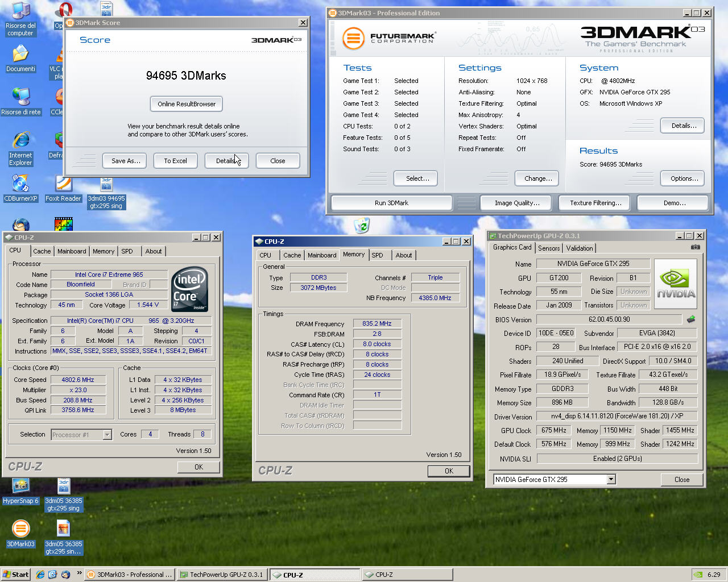Viewport: 728px width, 582px height.
Task: Open the Recycle Bin desktop icon
Action: pos(362,225)
